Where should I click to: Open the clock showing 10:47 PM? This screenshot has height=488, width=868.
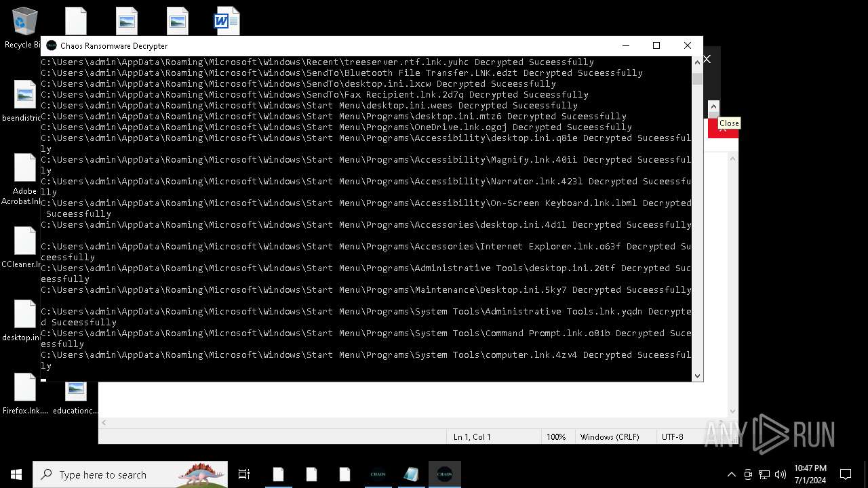pos(810,474)
